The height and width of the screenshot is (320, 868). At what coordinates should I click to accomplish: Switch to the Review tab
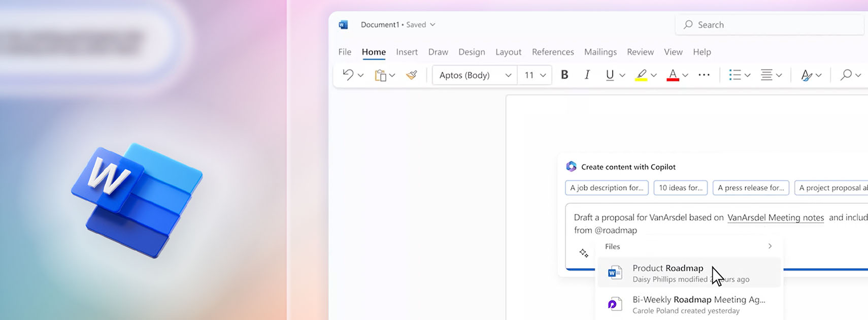(x=640, y=52)
